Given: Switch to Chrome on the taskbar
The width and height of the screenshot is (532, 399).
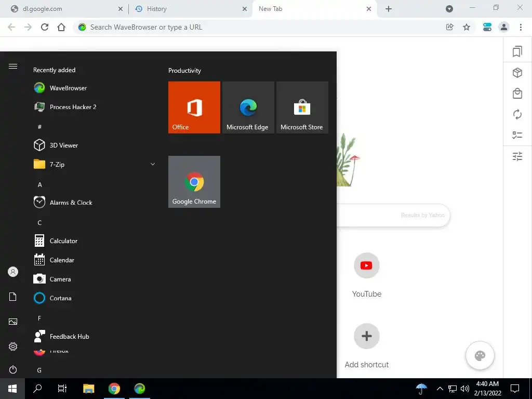Looking at the screenshot, I should (x=114, y=389).
